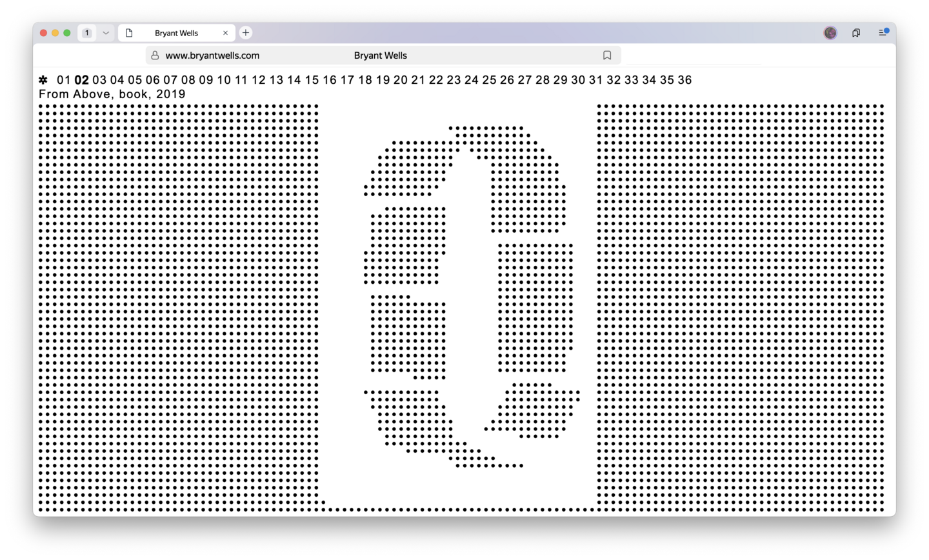Go to project 01
Viewport: 929px width, 560px height.
pyautogui.click(x=63, y=80)
